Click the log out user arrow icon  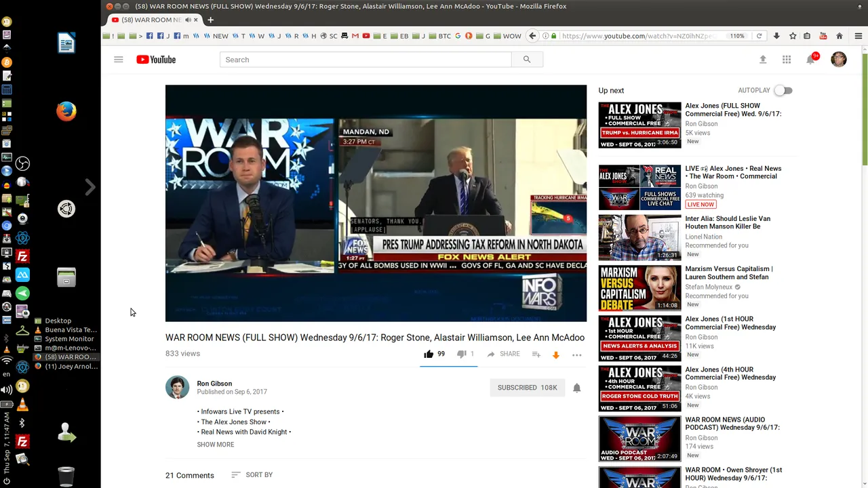[66, 432]
